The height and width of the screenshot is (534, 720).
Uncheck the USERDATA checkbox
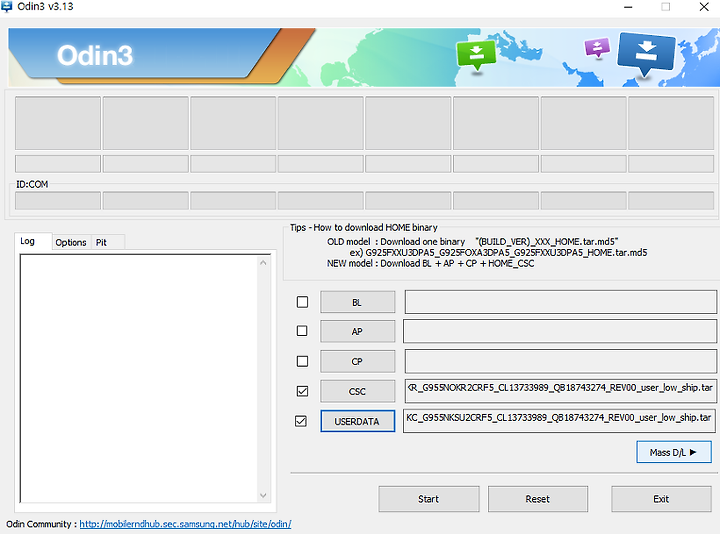pos(301,421)
